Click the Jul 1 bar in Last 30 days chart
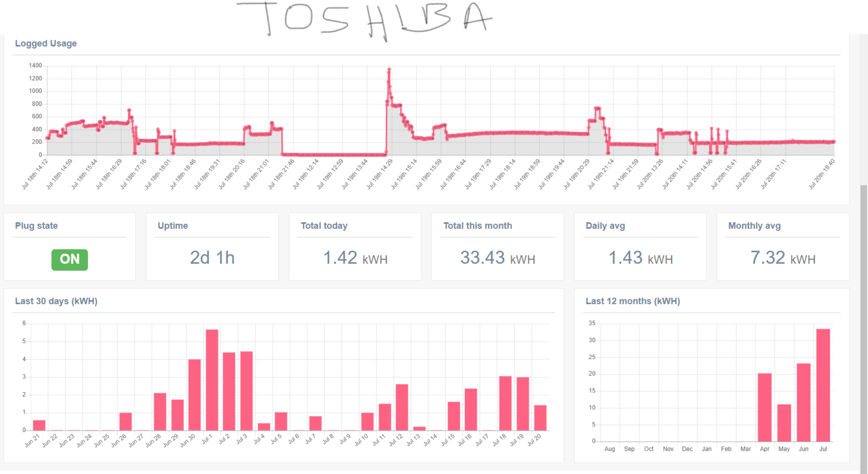 pyautogui.click(x=212, y=380)
